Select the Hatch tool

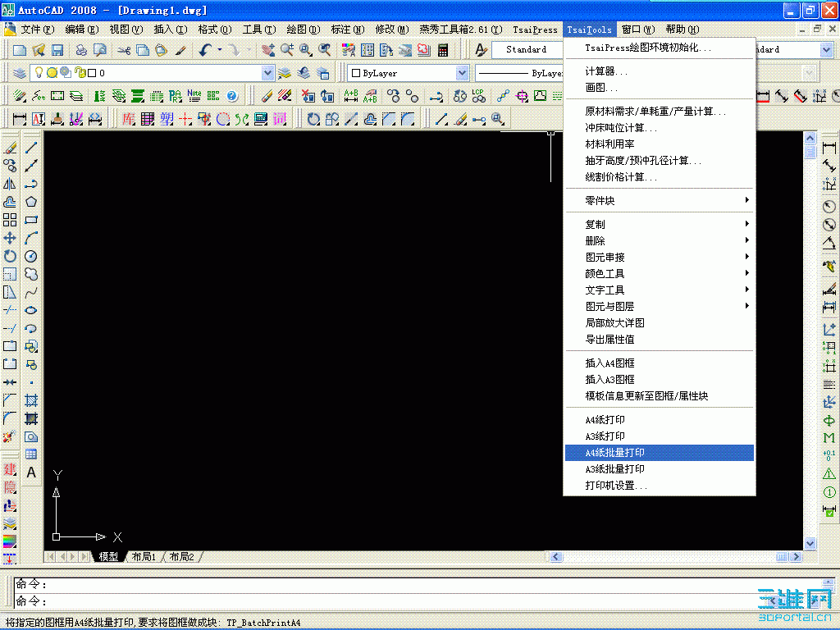pos(31,400)
